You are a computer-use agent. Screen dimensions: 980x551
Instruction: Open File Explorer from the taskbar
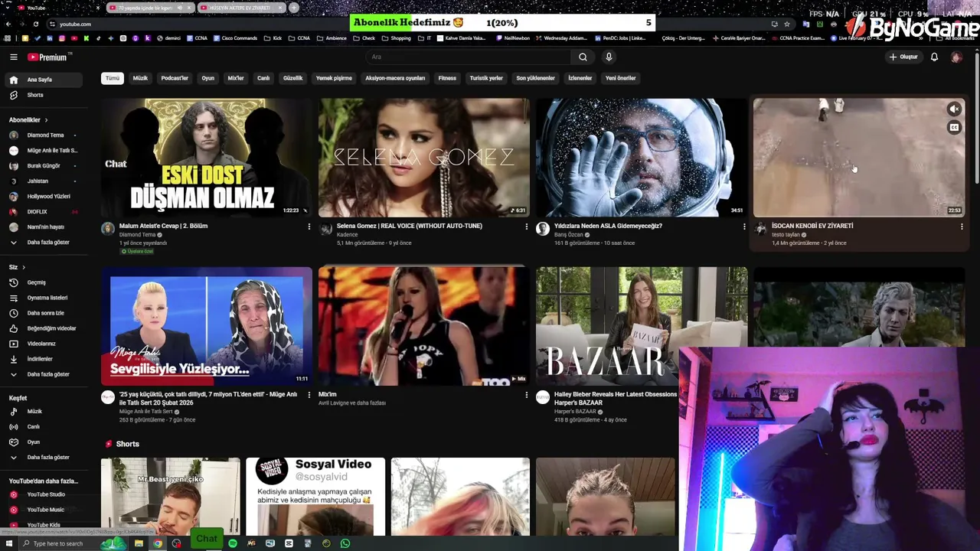[139, 543]
